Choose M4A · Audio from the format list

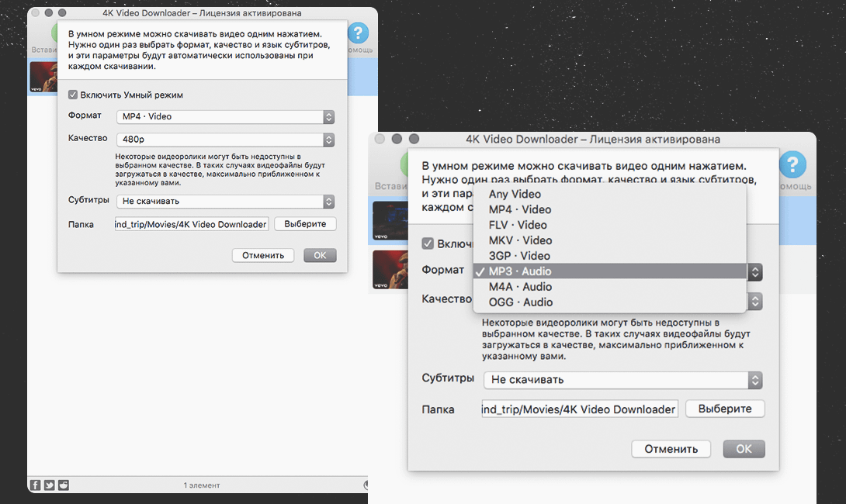click(x=610, y=287)
